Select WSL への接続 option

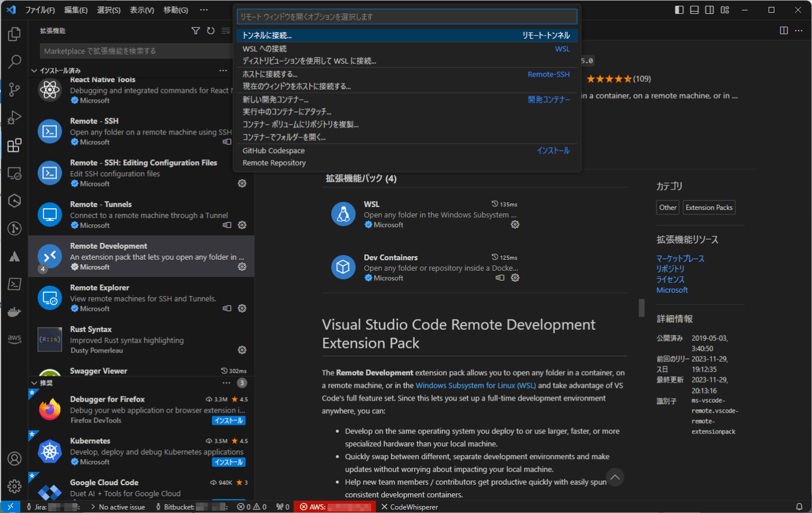coord(407,49)
